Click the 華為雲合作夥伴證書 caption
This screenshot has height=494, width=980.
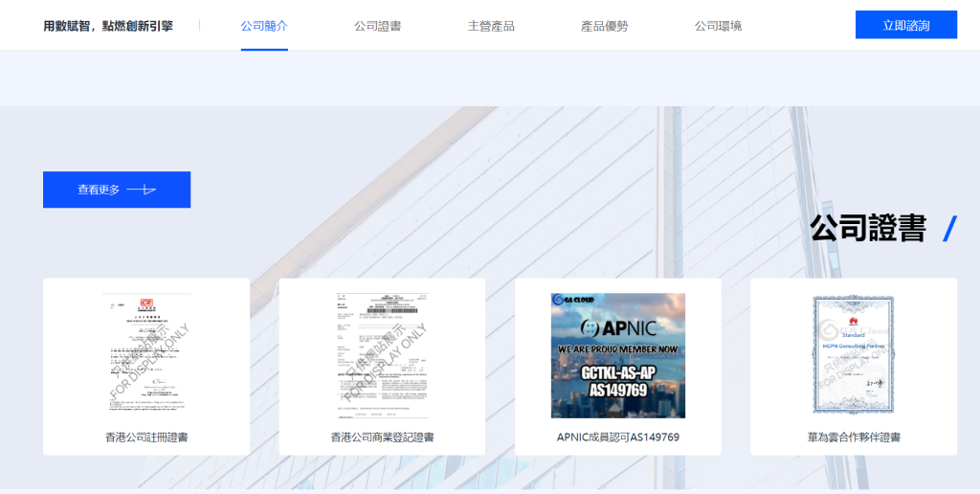[853, 438]
